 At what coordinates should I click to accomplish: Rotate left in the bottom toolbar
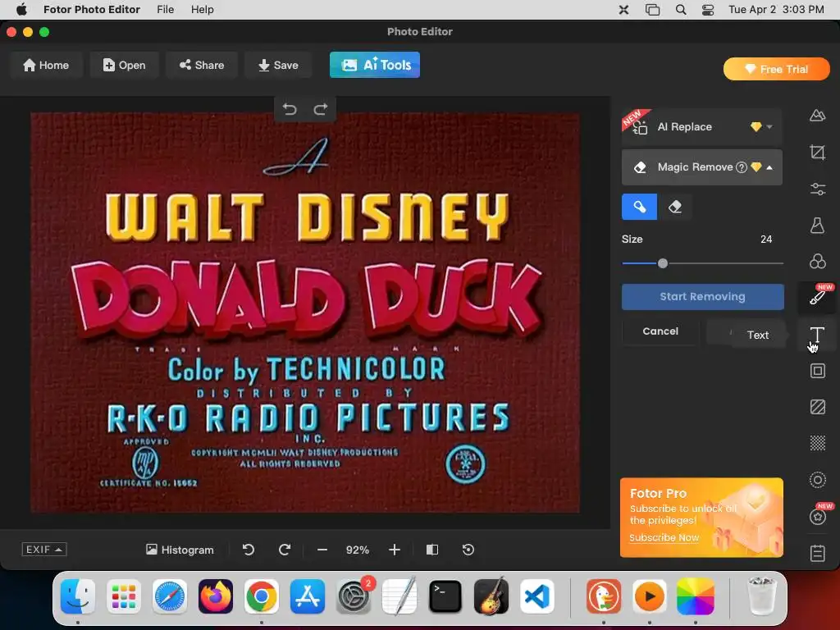248,550
